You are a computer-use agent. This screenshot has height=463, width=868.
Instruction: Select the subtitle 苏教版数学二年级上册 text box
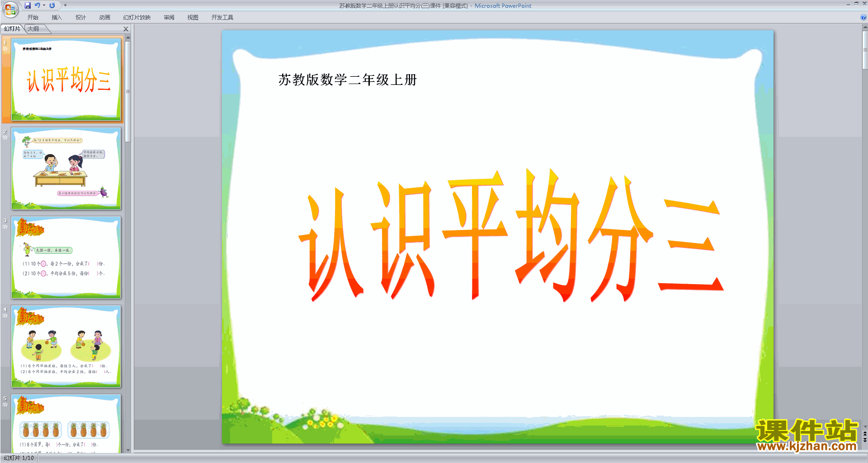347,80
